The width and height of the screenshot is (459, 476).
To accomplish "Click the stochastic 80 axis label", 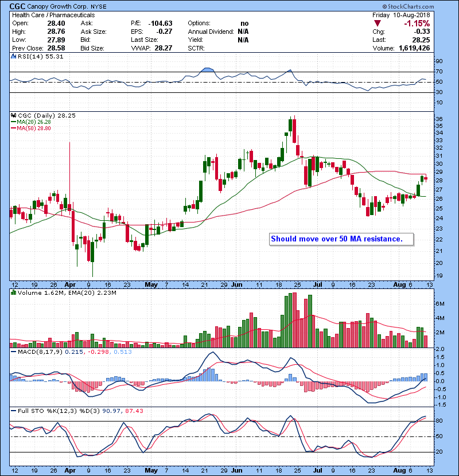I will [x=439, y=421].
